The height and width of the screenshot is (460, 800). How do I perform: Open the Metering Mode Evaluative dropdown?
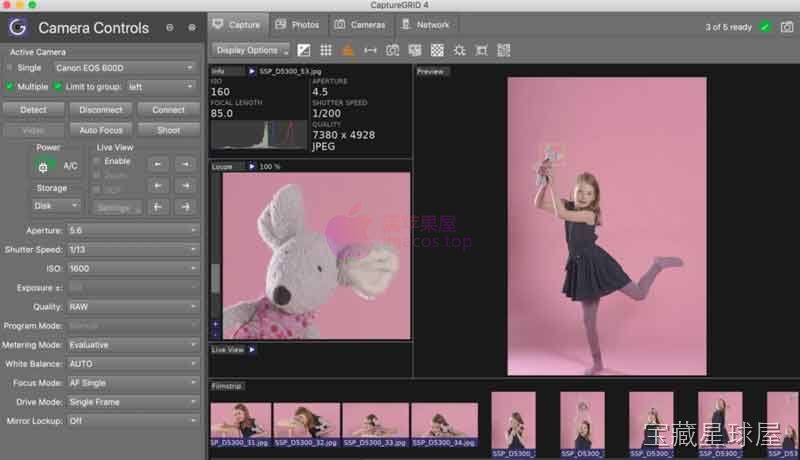point(133,345)
